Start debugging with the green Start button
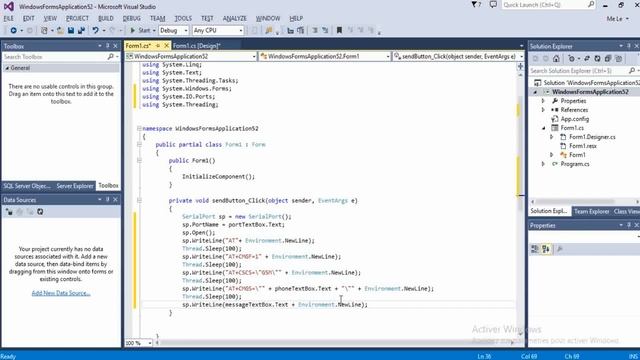The height and width of the screenshot is (360, 640). 140,31
